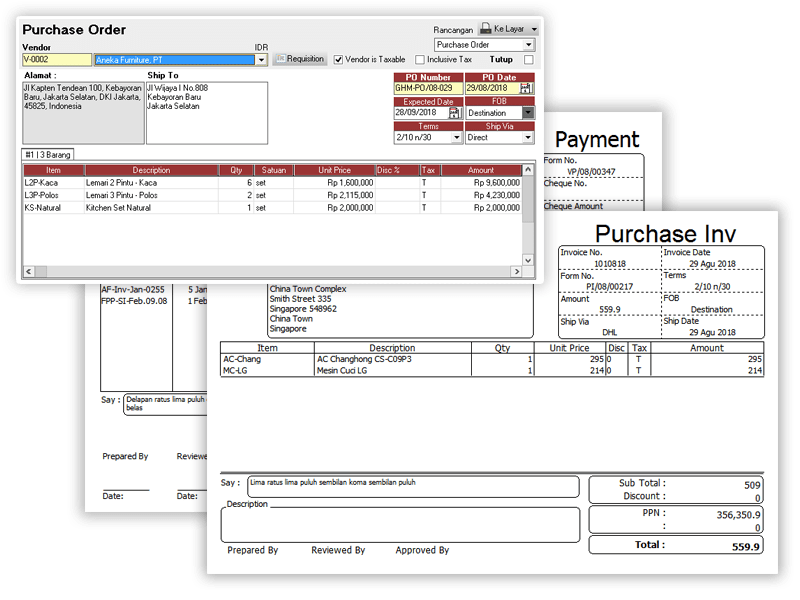Uncheck the Vendor is Taxable checkbox
This screenshot has width=800, height=600.
[x=338, y=59]
